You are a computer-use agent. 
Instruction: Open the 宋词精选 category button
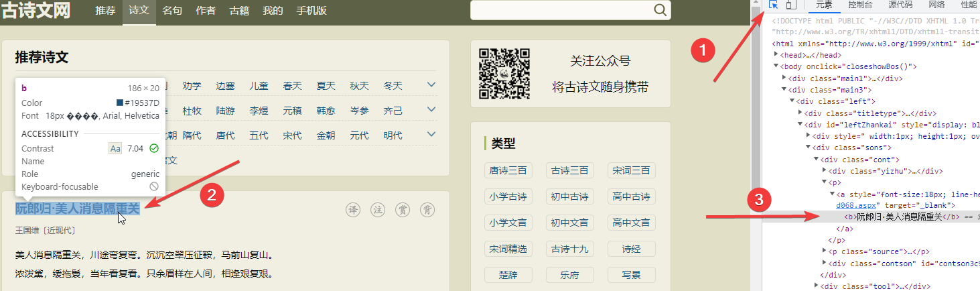pyautogui.click(x=508, y=249)
